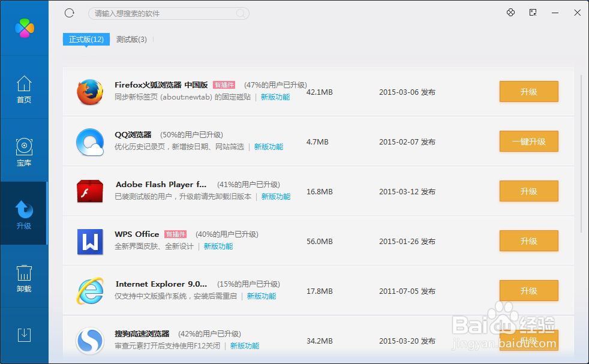
Task: Minimize the software manager window
Action: [x=555, y=13]
